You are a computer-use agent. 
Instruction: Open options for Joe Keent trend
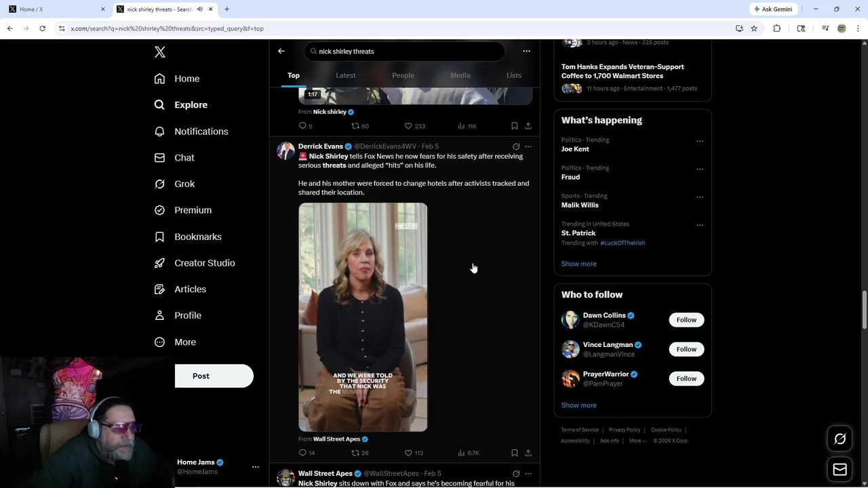point(700,141)
